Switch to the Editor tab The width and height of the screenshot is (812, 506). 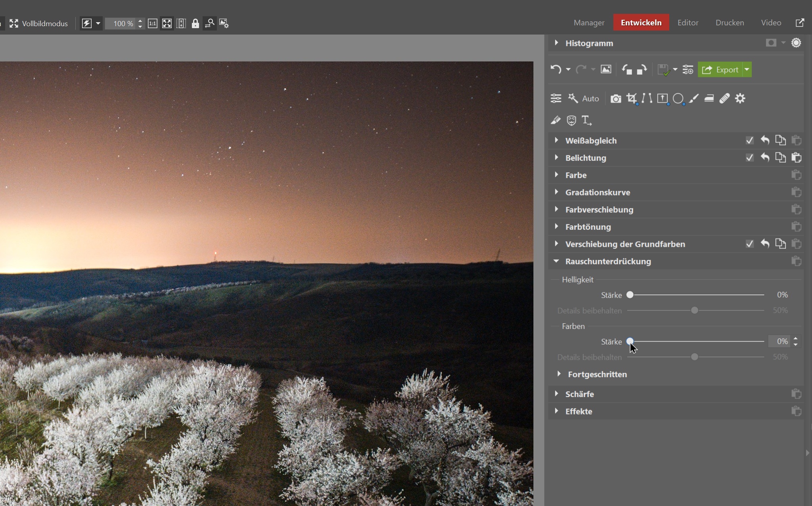[x=688, y=23]
